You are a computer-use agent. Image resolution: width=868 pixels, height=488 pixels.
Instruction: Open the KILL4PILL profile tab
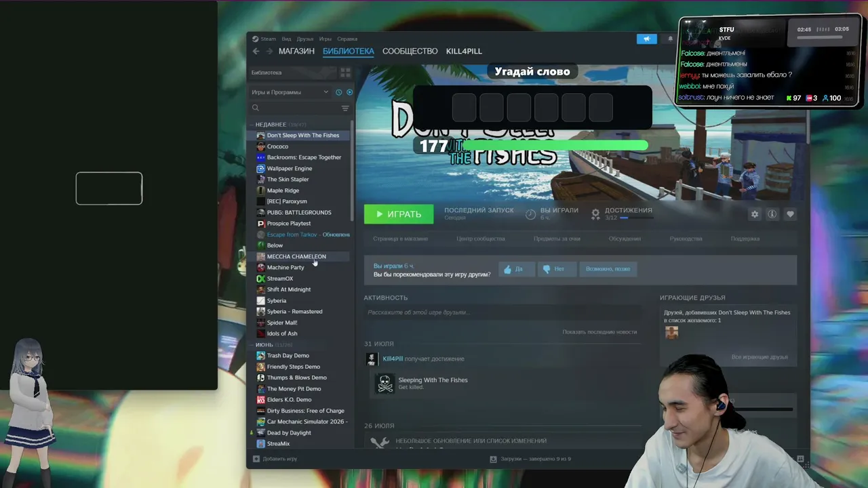click(x=464, y=52)
